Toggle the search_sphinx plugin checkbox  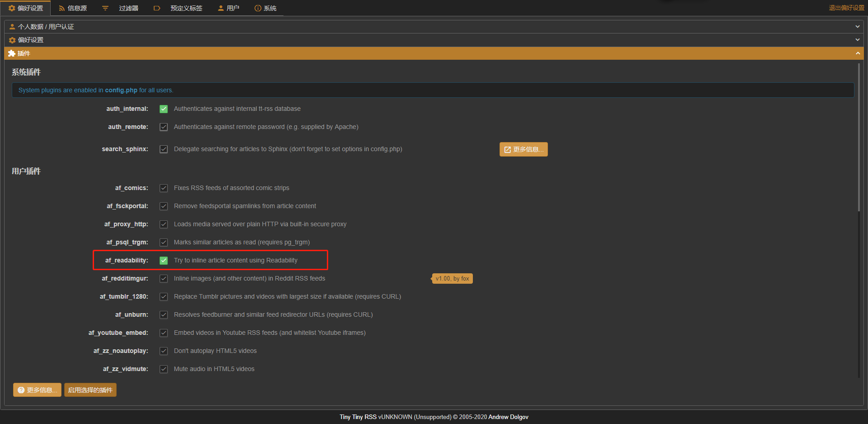[164, 149]
